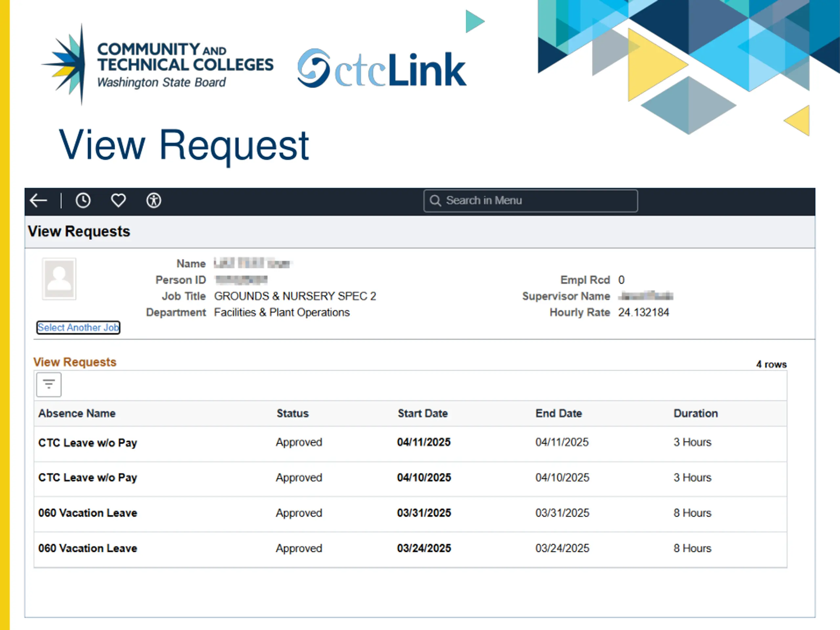Click the Search in Menu field
Image resolution: width=840 pixels, height=630 pixels.
(531, 201)
